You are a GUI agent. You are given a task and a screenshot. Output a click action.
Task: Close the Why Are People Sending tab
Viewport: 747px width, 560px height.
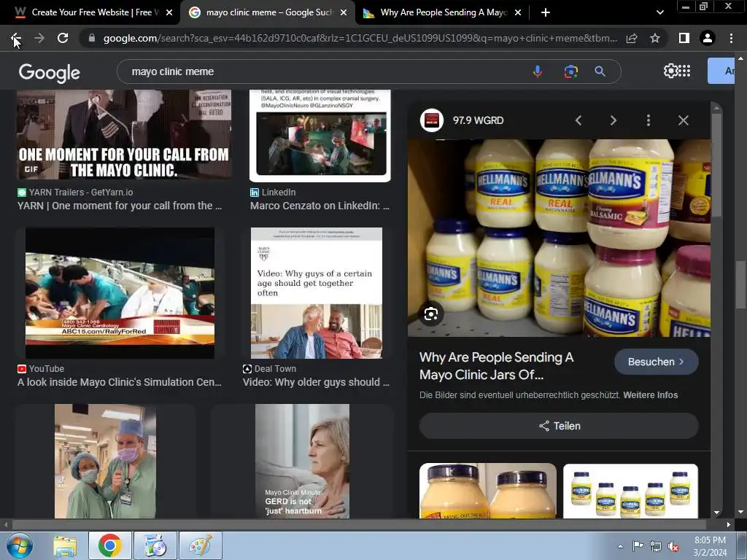tap(518, 12)
